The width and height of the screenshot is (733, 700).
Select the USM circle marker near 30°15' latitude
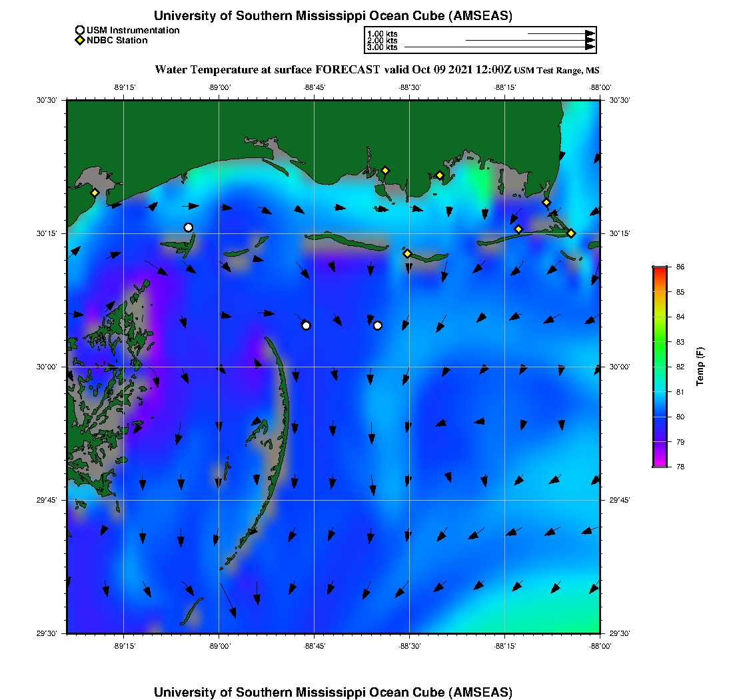(189, 227)
